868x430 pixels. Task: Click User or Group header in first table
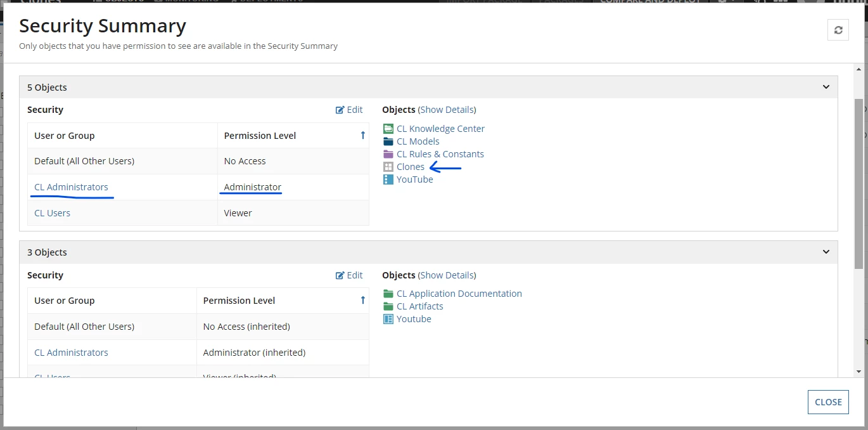(64, 136)
